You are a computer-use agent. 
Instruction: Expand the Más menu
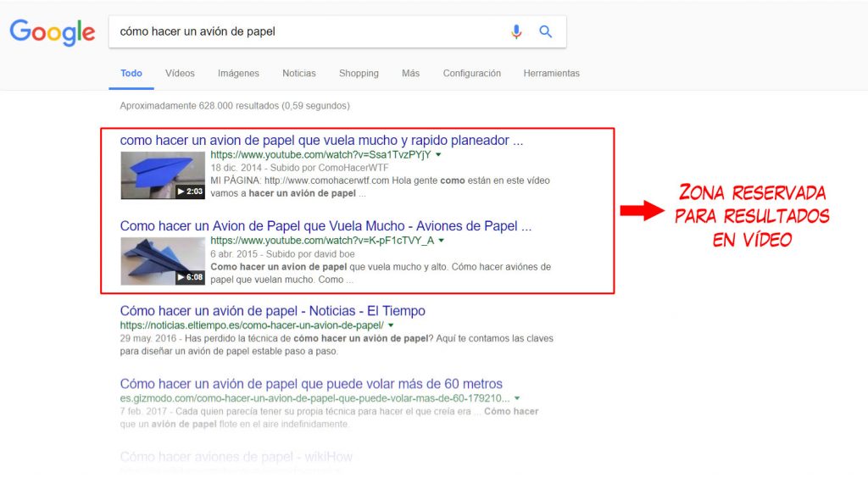(x=410, y=74)
